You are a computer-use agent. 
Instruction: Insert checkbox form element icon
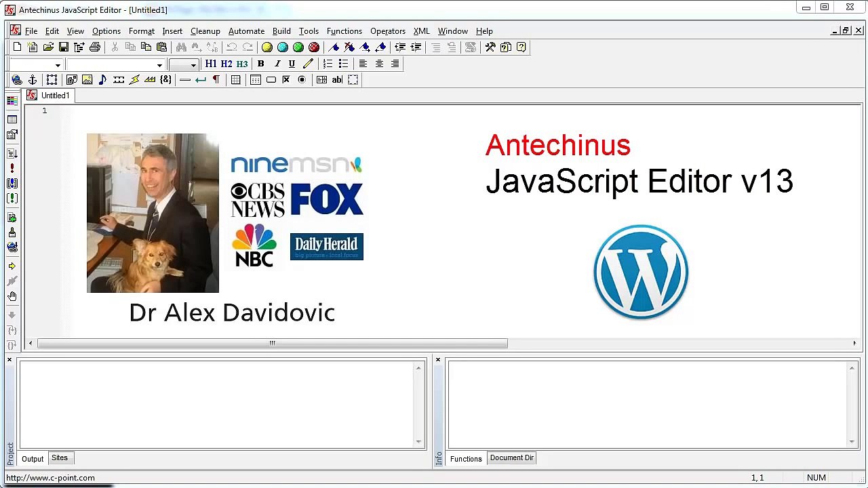[x=286, y=80]
